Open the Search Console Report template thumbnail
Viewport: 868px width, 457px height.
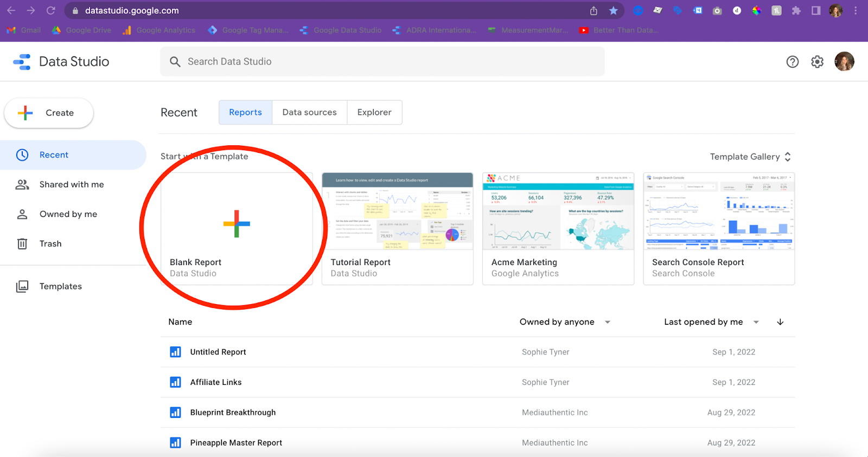(719, 211)
